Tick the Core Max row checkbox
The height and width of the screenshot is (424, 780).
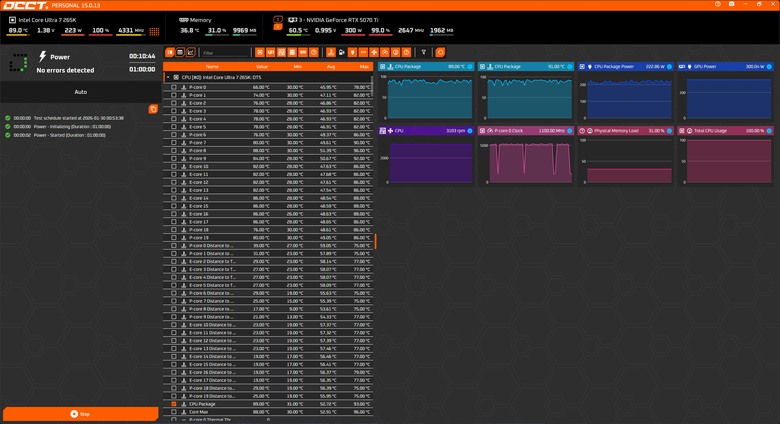174,412
